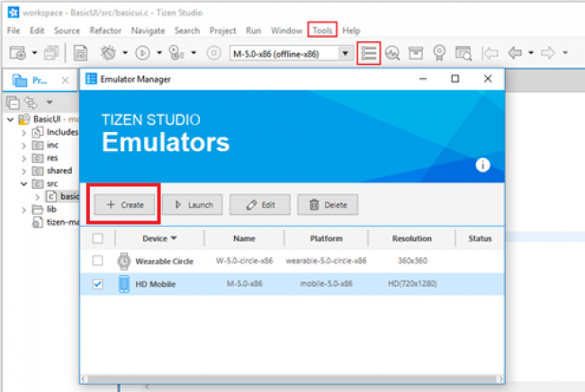The image size is (585, 392).
Task: Open the M-5.0-x86 target device dropdown
Action: pos(345,53)
